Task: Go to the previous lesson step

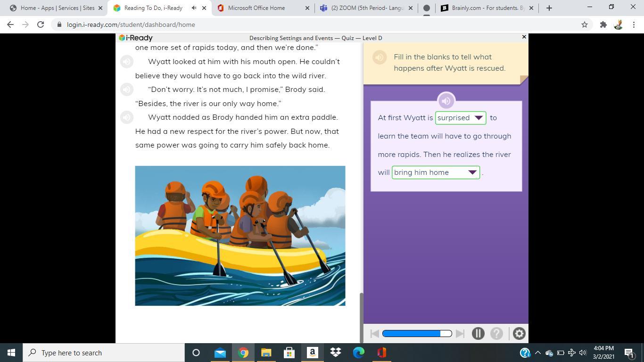Action: [374, 333]
